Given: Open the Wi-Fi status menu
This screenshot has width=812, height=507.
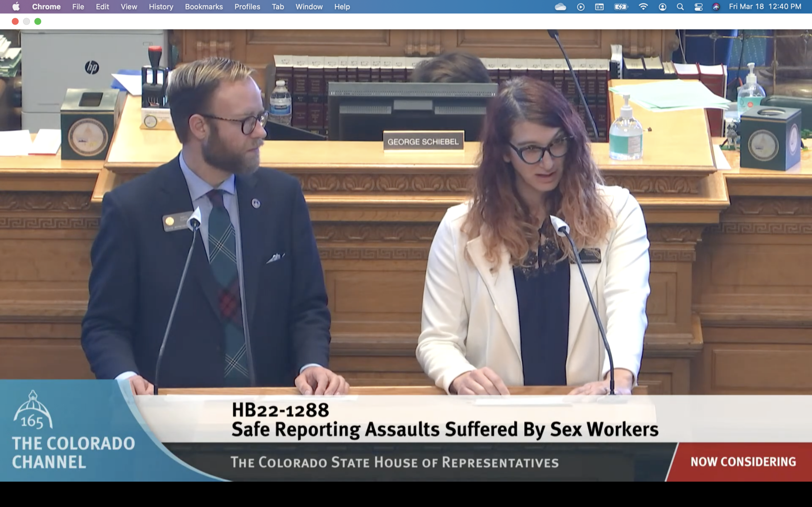Looking at the screenshot, I should [x=643, y=7].
